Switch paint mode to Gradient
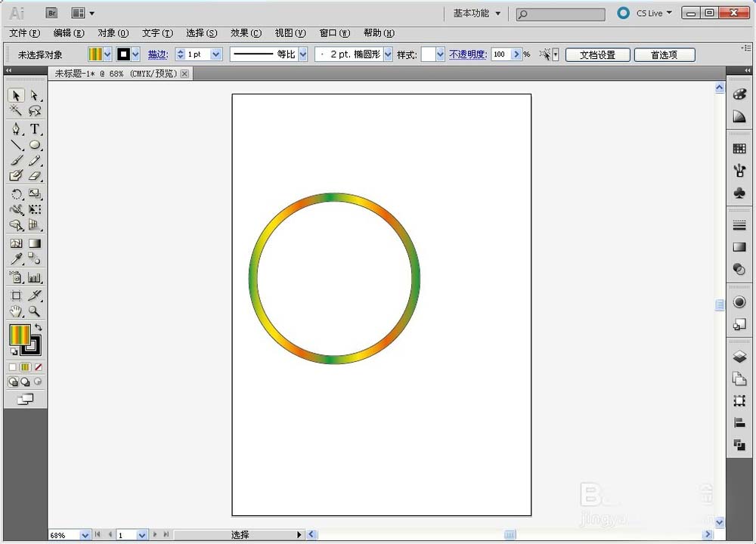This screenshot has height=544, width=756. [25, 367]
